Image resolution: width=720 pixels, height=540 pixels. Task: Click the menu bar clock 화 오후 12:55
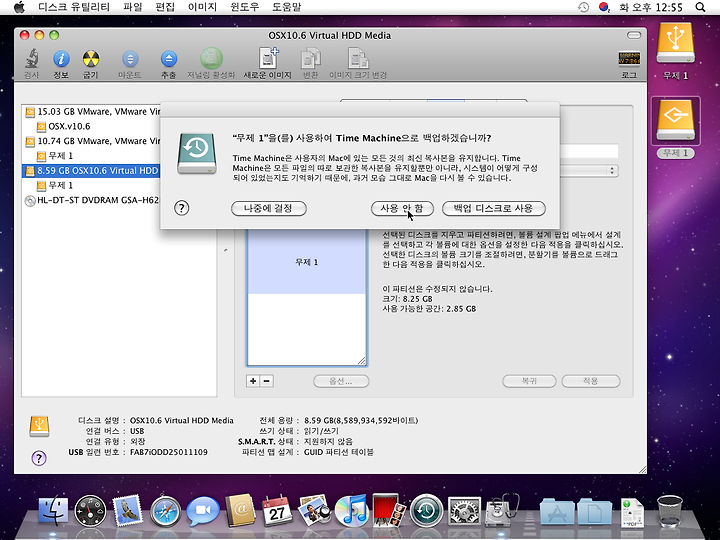(651, 7)
